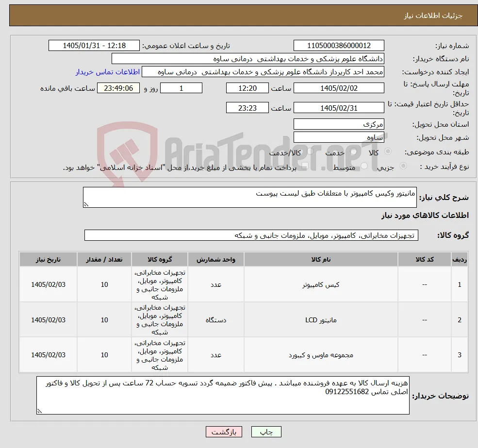Image resolution: width=478 pixels, height=448 pixels.
Task: Click the remaining time field 23:49:06
Action: 118,88
